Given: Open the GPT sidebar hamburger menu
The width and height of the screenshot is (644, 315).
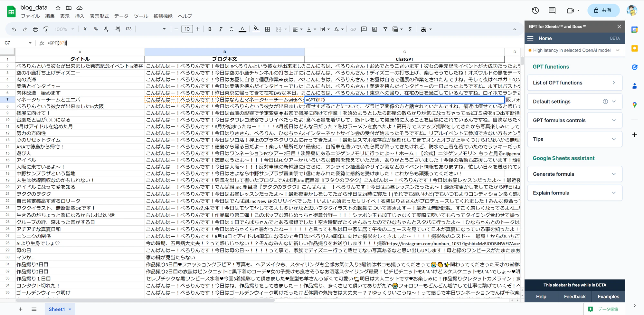Looking at the screenshot, I should pos(530,38).
